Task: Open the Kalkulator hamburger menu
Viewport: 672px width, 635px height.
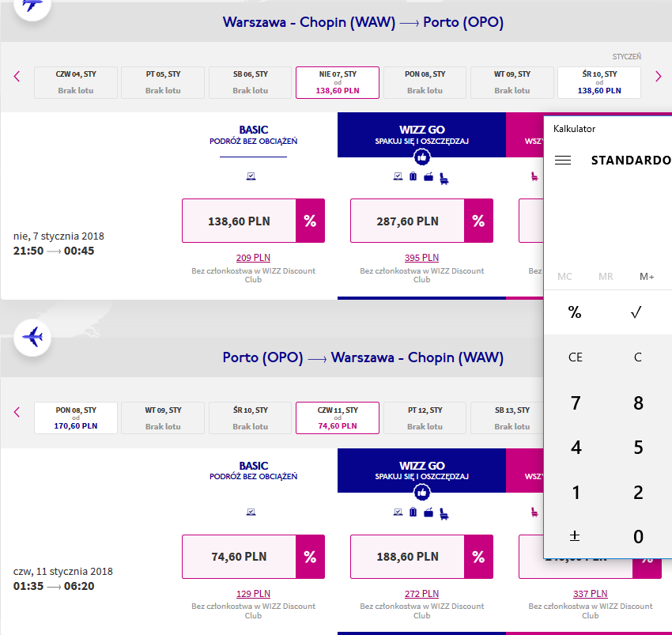Action: point(563,161)
